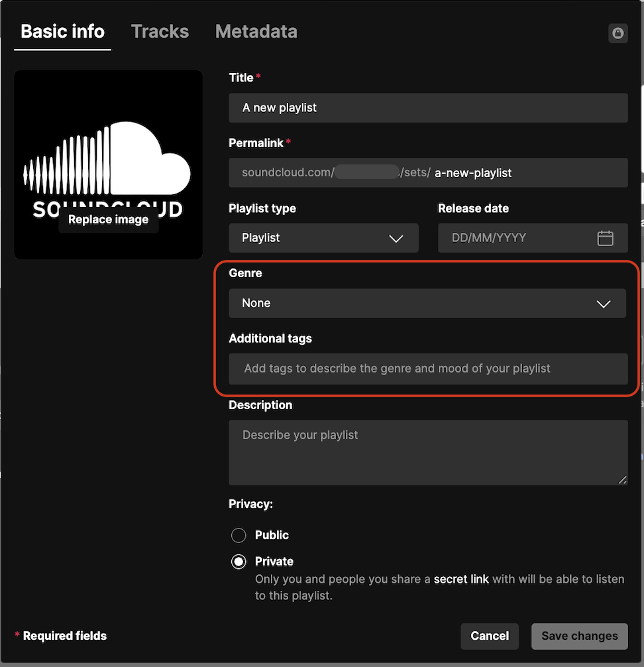Focus the Title input field
Viewport: 644px width, 667px height.
tap(428, 107)
